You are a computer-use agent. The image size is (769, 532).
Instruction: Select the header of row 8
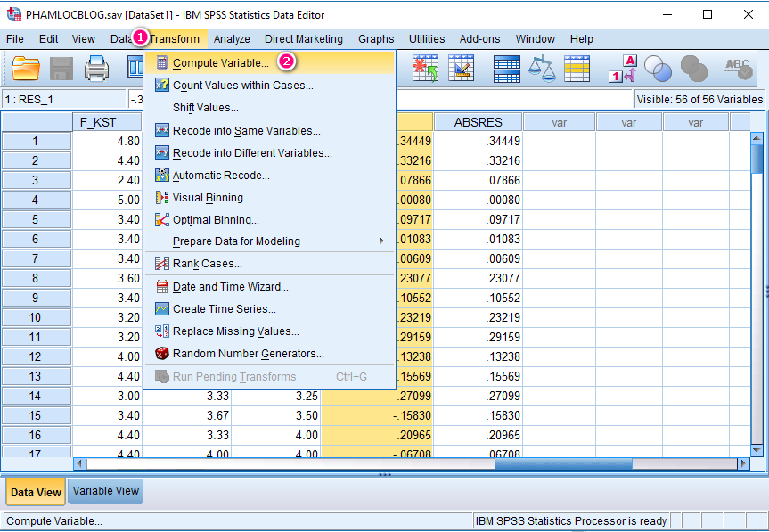[37, 279]
